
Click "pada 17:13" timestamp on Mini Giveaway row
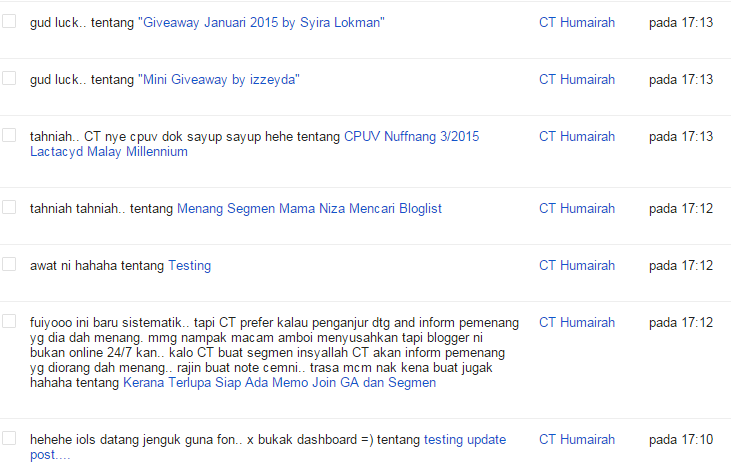681,79
